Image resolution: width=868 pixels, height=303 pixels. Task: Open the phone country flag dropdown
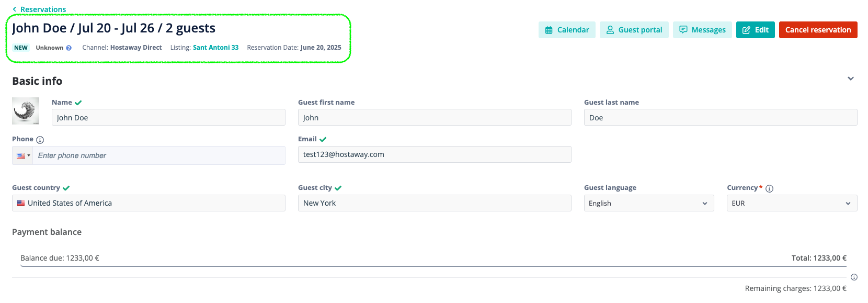coord(23,155)
